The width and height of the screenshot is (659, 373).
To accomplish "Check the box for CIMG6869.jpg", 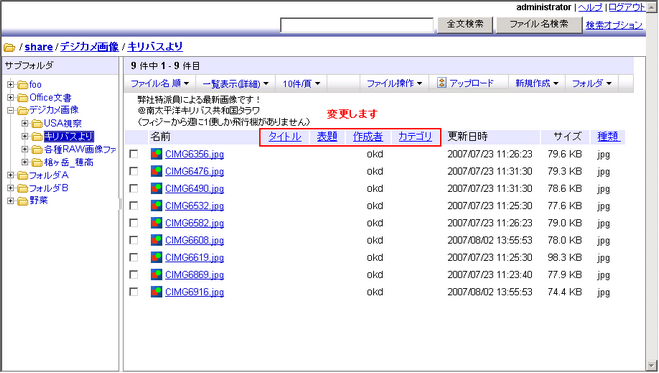I will [134, 275].
